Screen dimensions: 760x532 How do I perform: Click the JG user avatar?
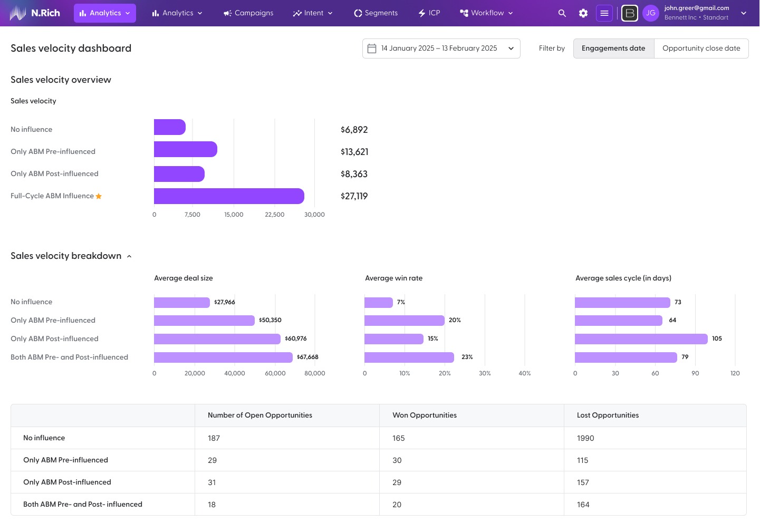click(x=651, y=13)
